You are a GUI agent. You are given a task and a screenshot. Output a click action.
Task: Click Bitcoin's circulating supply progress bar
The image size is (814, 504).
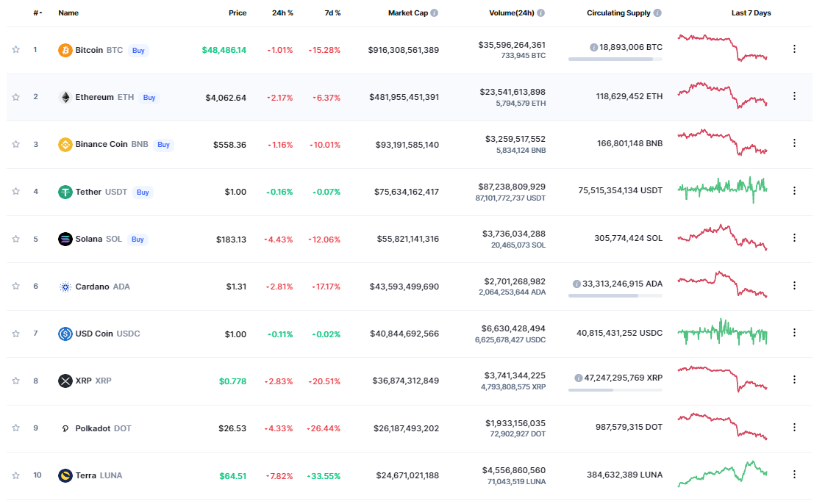pos(615,59)
